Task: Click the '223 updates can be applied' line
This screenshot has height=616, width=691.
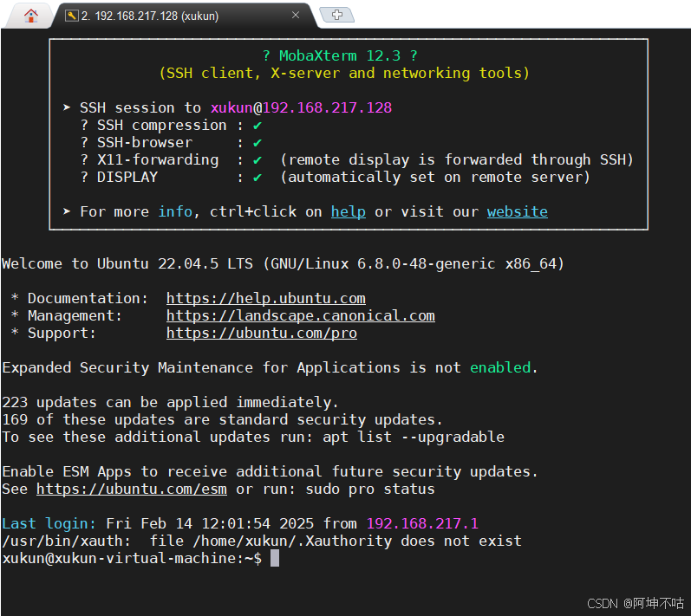Action: [x=170, y=403]
